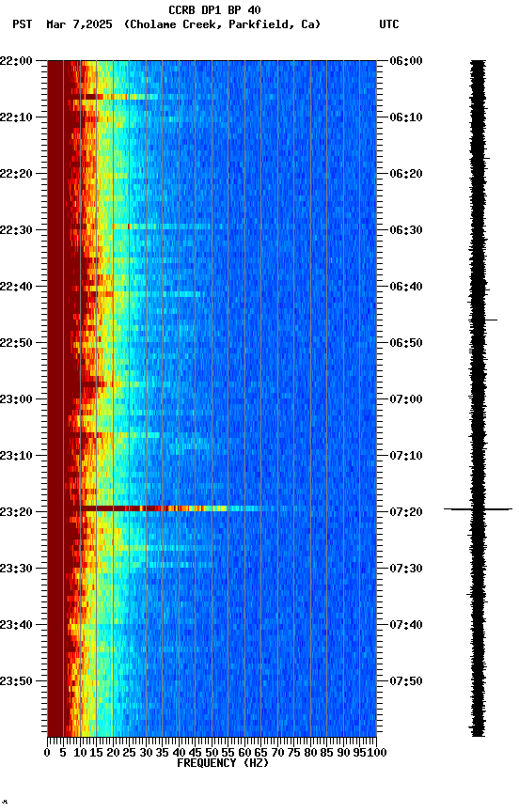Image resolution: width=519 pixels, height=812 pixels.
Task: Click the strong broadband event streak near 23:20
Action: coord(171,508)
